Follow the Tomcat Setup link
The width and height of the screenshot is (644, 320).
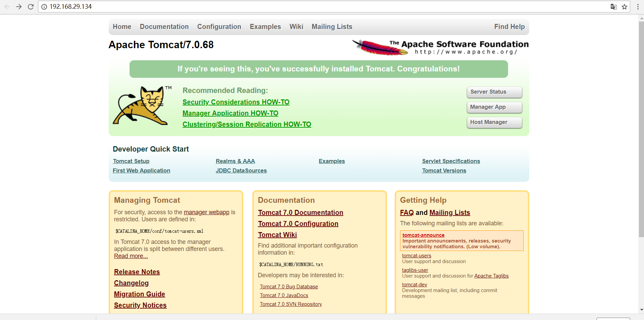(131, 161)
